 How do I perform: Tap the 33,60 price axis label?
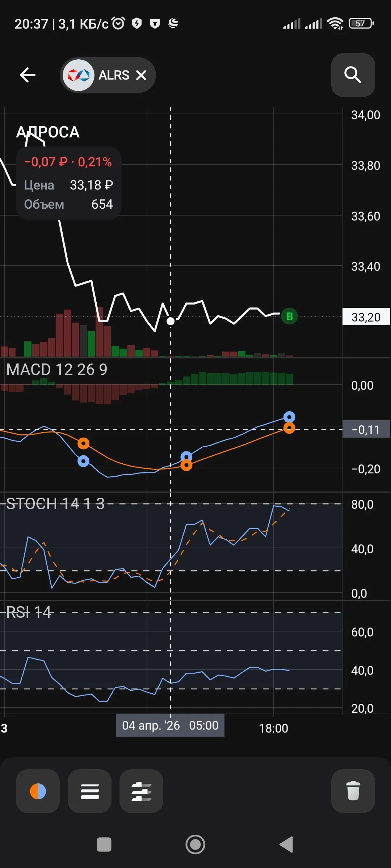coord(366,216)
